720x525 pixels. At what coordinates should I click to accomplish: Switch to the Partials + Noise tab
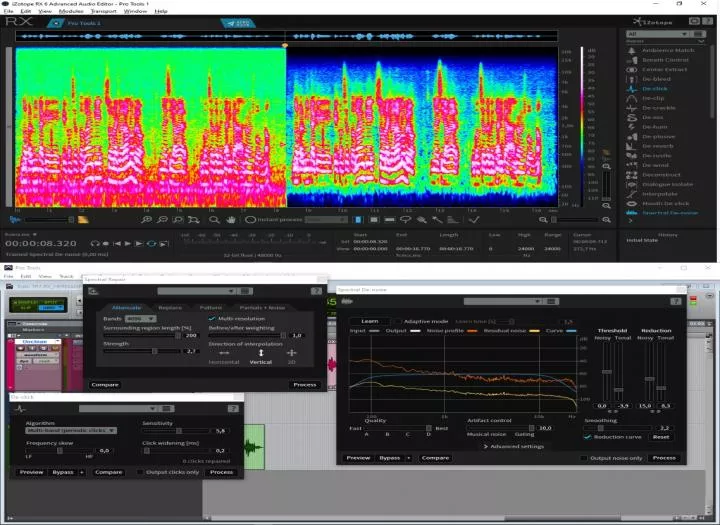262,307
